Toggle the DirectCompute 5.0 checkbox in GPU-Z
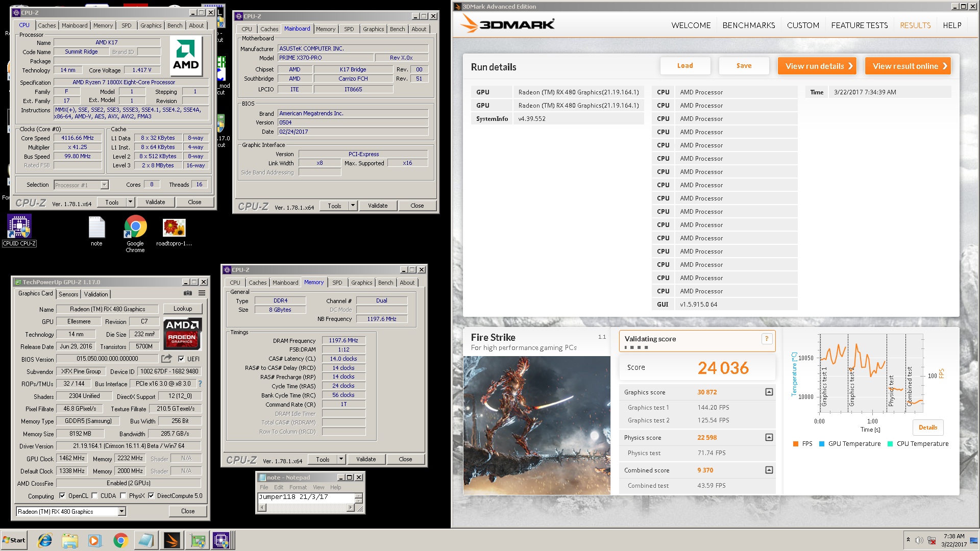The height and width of the screenshot is (551, 980). [x=151, y=495]
